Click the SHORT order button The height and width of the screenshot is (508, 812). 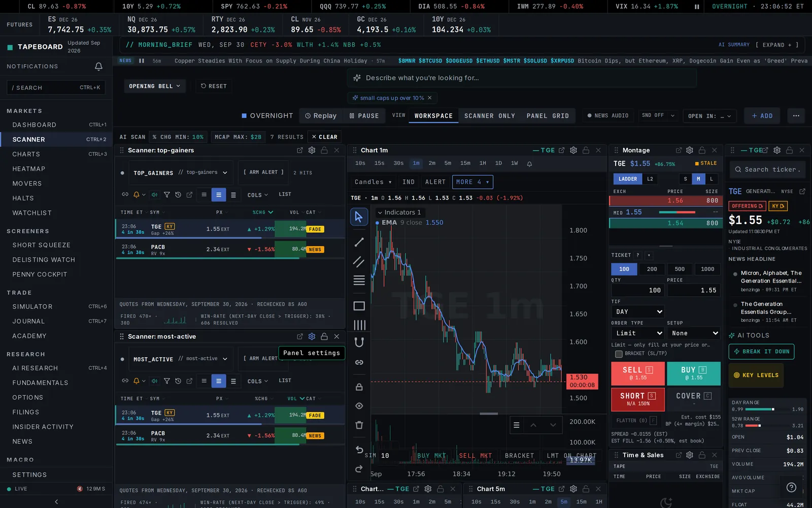point(638,399)
